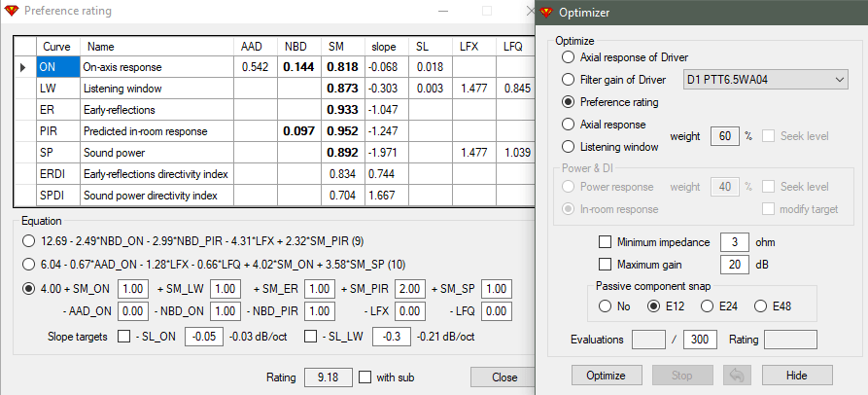The height and width of the screenshot is (395, 868).
Task: Click the Optimize button
Action: (x=607, y=376)
